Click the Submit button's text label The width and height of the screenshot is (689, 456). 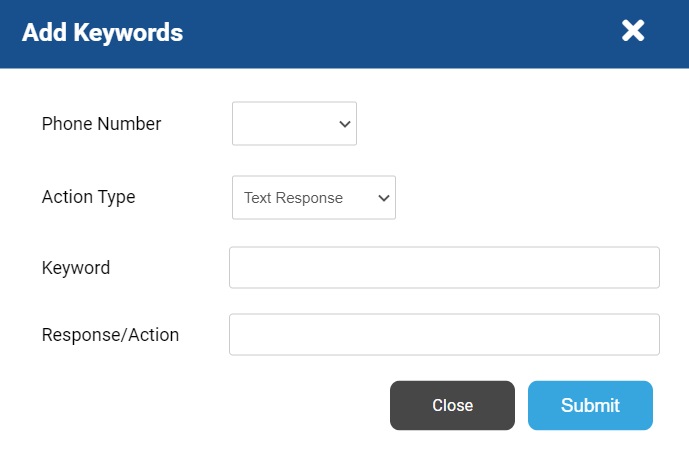[590, 405]
